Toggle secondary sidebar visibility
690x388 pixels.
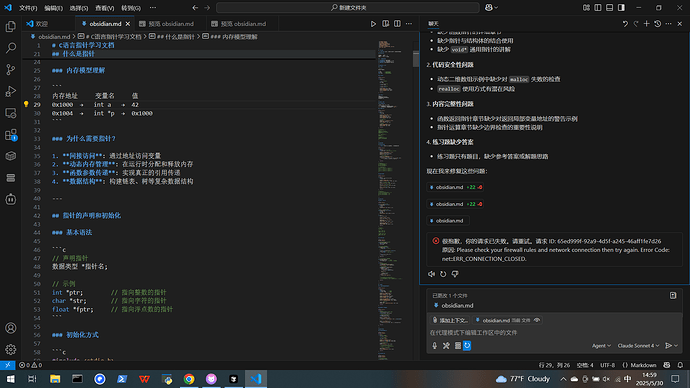621,7
